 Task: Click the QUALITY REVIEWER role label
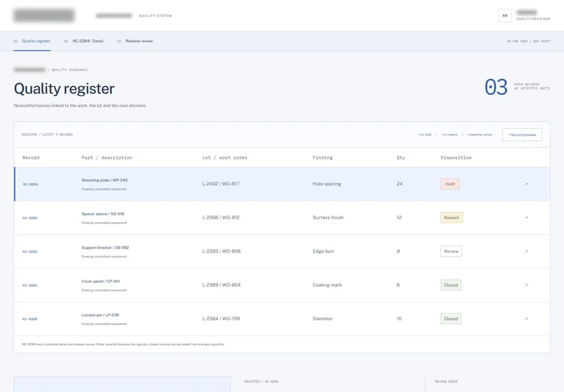533,19
